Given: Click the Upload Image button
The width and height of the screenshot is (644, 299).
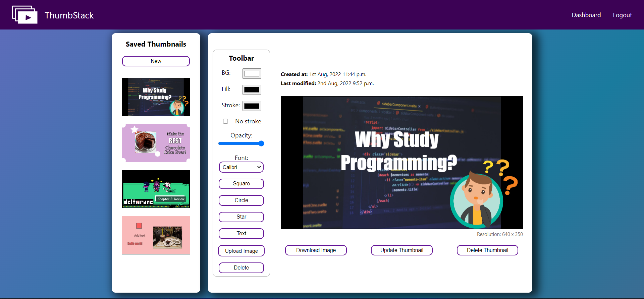Looking at the screenshot, I should click(x=241, y=251).
